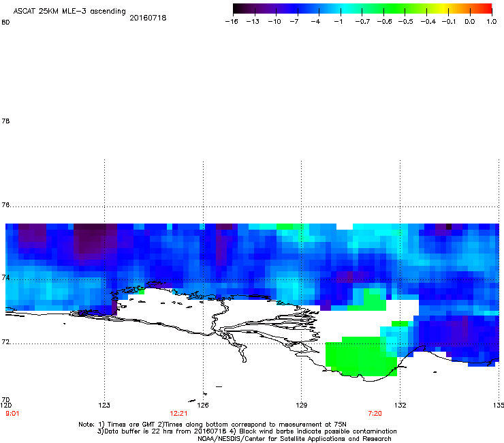Select the -0.4 color scale value
This screenshot has height=443, width=504.
pos(428,22)
